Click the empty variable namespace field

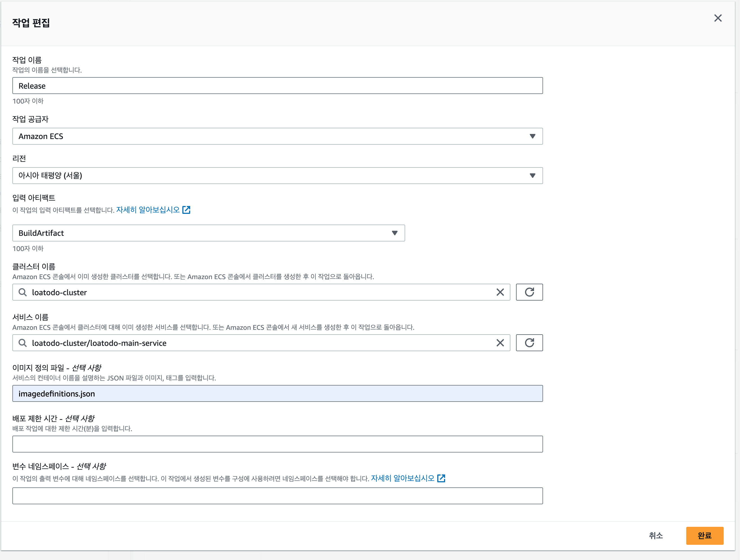(277, 496)
